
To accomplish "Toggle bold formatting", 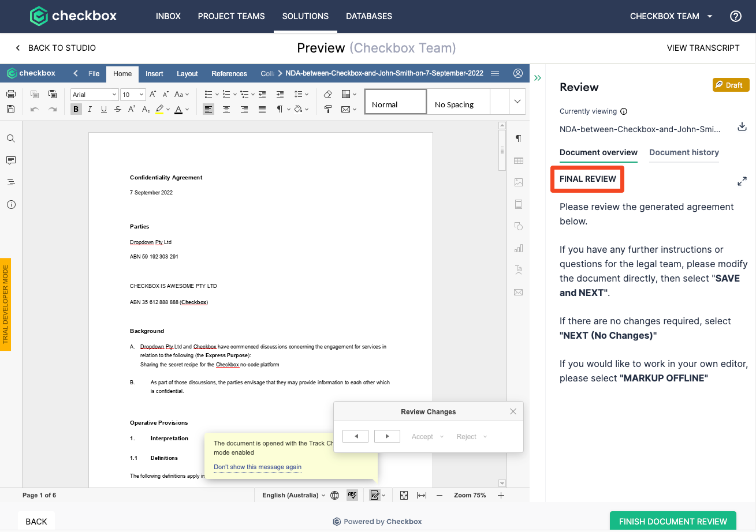I will tap(76, 109).
